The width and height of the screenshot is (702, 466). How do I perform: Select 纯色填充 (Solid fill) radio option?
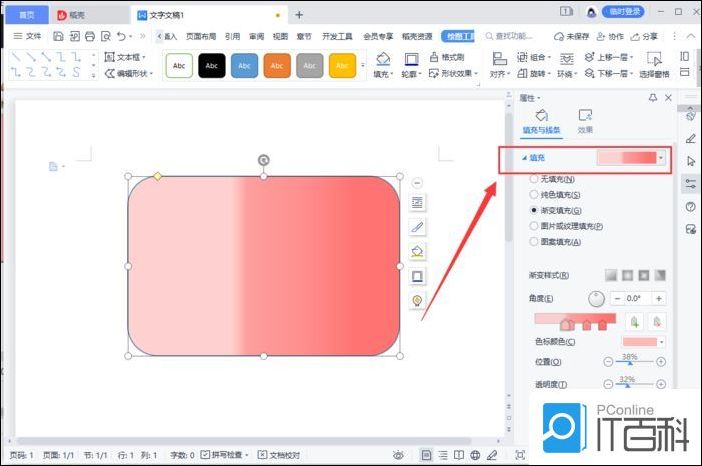point(534,195)
